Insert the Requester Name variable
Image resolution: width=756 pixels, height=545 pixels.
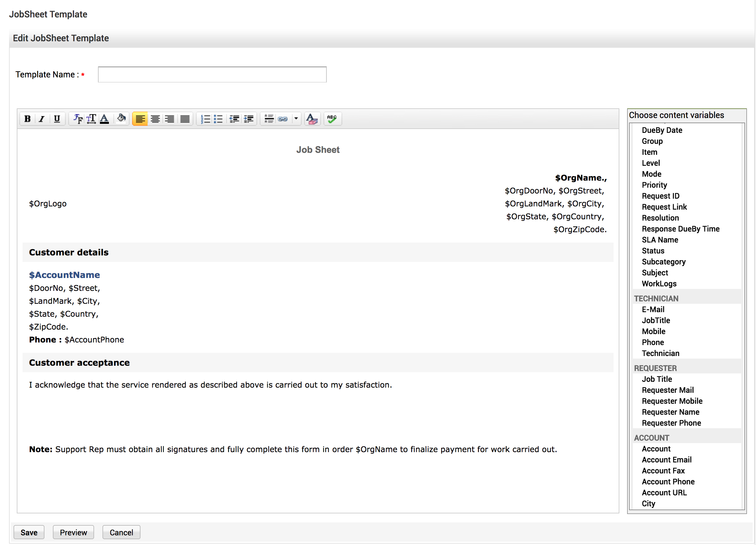pos(670,412)
